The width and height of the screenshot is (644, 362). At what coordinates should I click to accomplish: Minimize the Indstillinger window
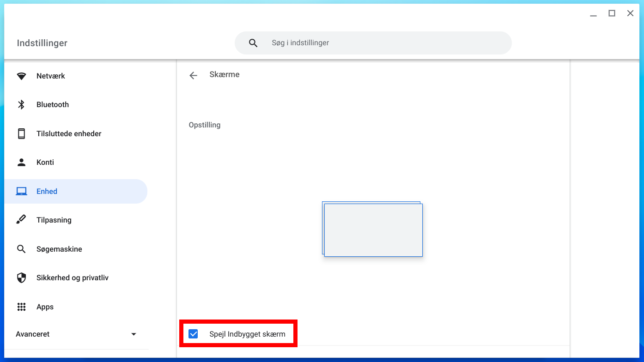point(594,14)
